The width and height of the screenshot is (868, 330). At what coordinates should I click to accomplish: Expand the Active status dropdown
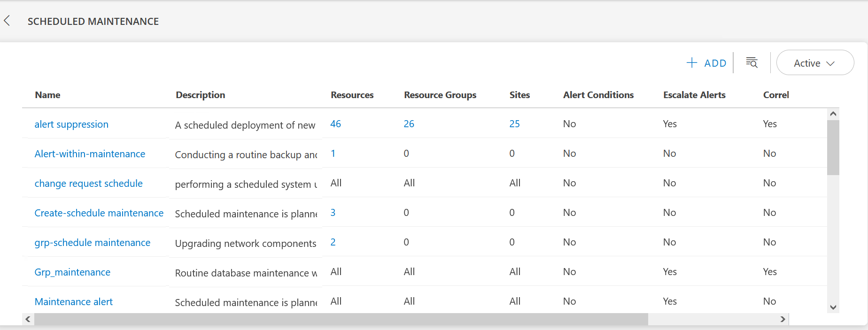[814, 63]
